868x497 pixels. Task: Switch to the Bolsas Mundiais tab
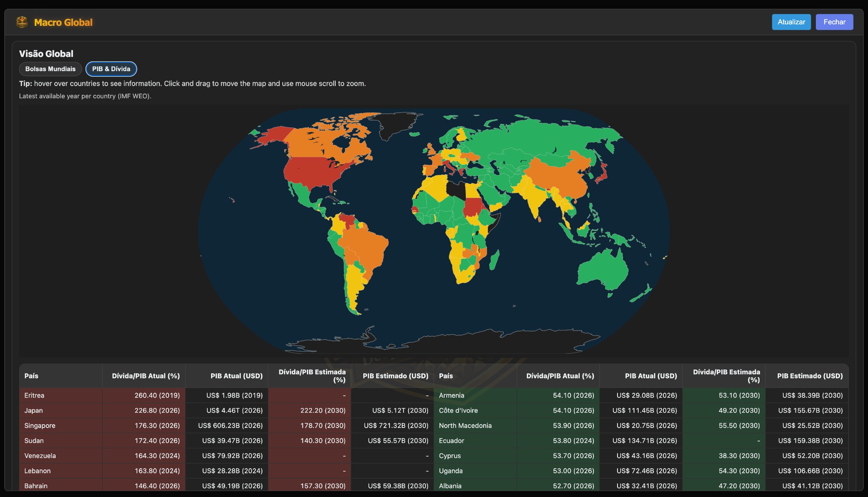click(50, 69)
